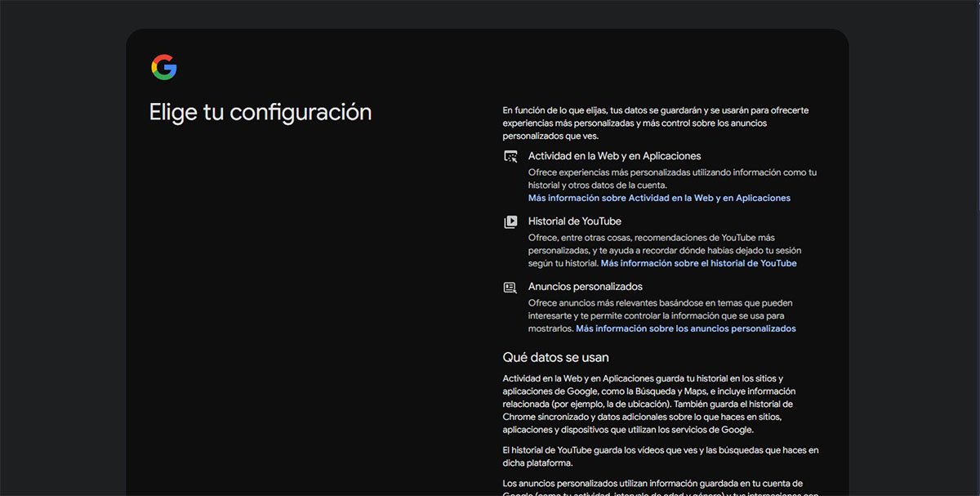The width and height of the screenshot is (980, 496).
Task: Select the Web activity browser icon
Action: [510, 155]
